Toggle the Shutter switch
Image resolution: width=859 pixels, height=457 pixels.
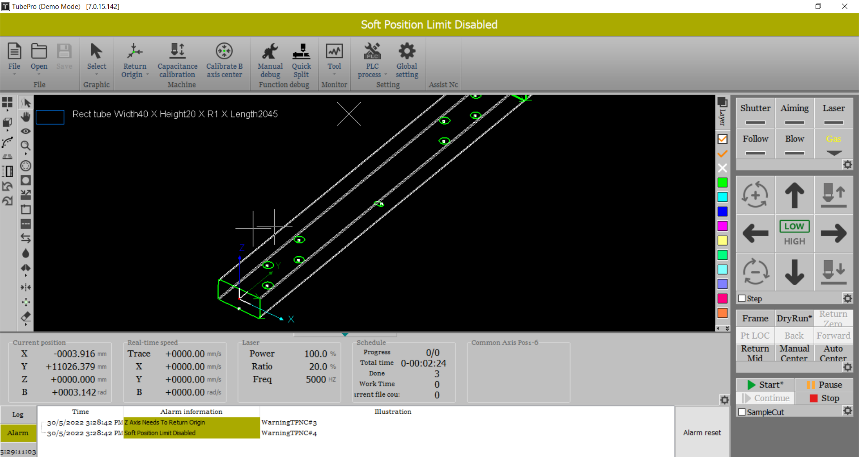pos(755,115)
